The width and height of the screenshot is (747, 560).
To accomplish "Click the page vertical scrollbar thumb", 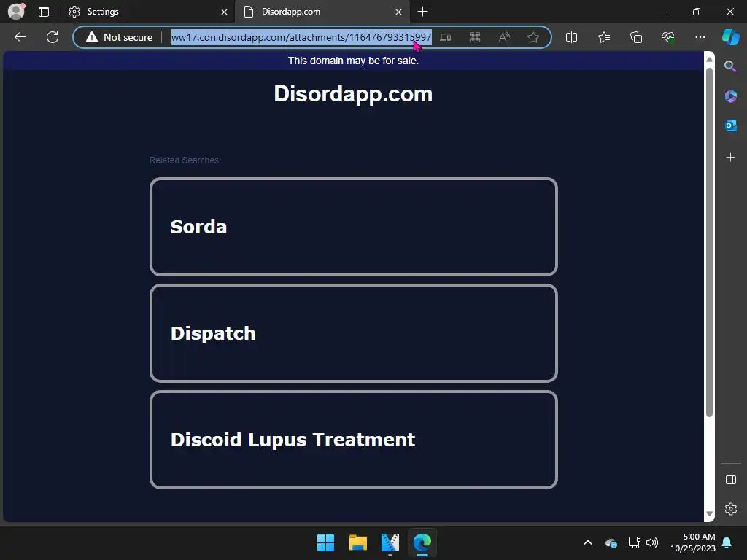I will click(x=709, y=242).
